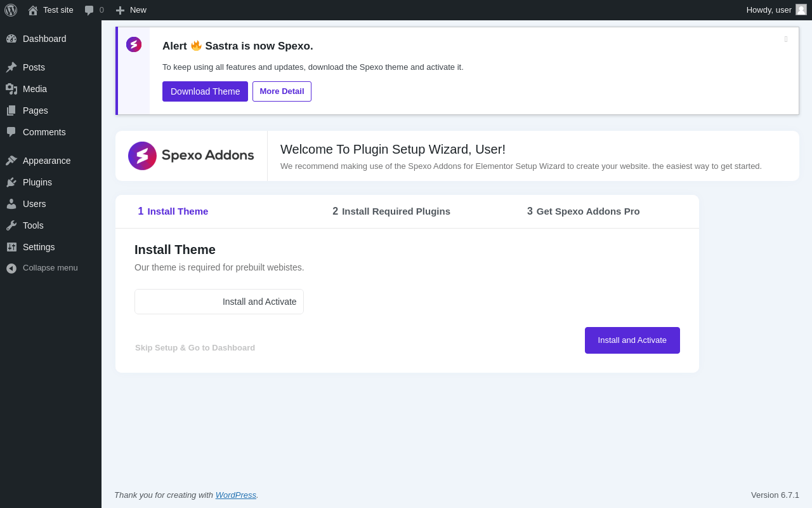This screenshot has height=508, width=812.
Task: Click the Media library icon
Action: [x=11, y=89]
